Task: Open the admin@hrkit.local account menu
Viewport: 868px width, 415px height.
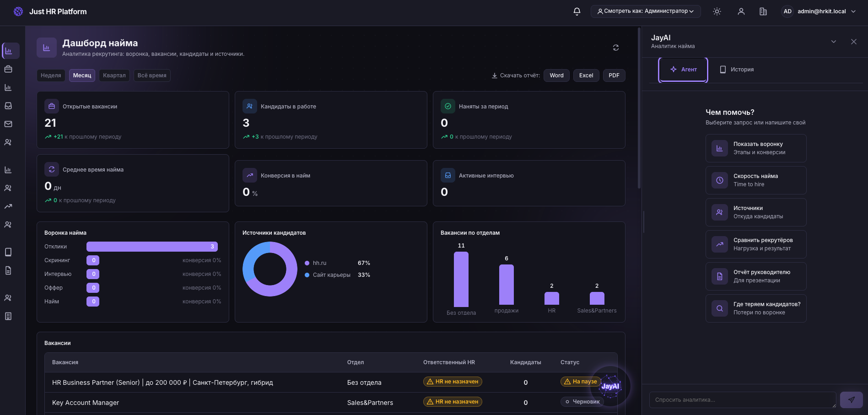Action: click(819, 11)
